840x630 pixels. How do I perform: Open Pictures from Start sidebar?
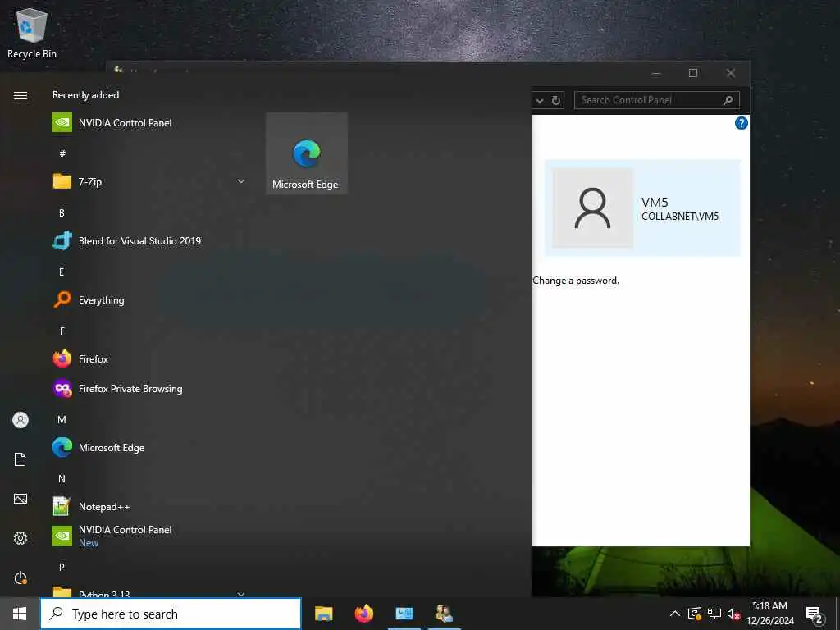pos(21,499)
